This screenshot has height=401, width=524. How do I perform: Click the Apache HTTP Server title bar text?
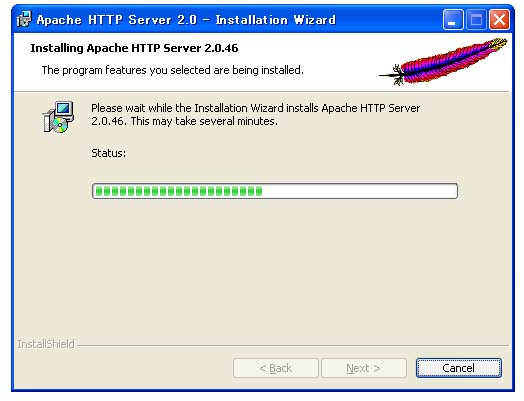pyautogui.click(x=186, y=20)
